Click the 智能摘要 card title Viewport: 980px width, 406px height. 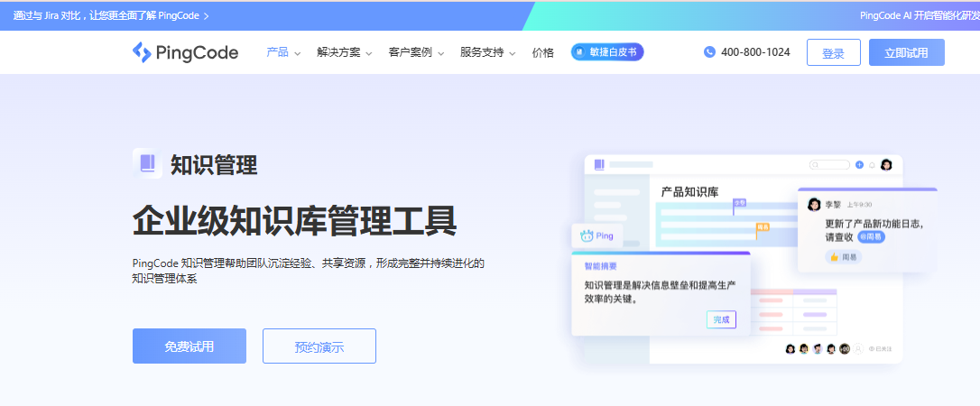601,266
